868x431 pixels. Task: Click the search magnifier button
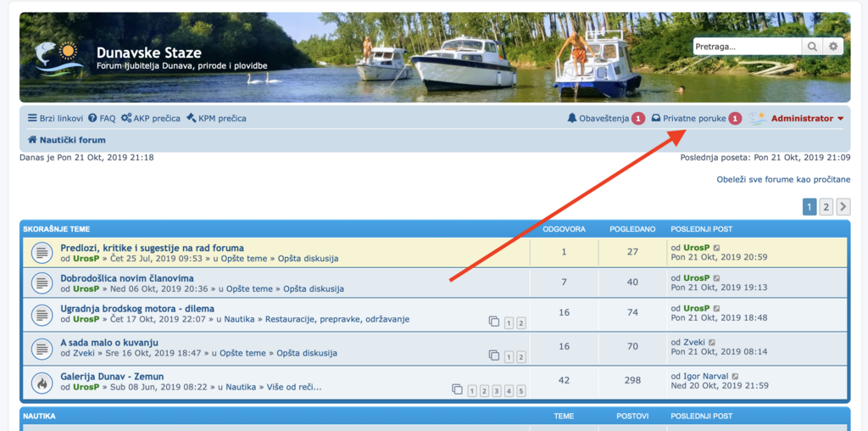point(812,48)
